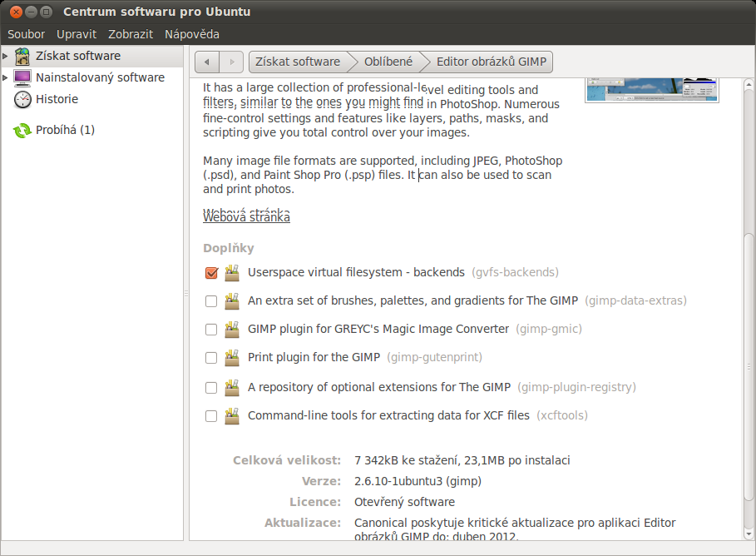Click the version text 2.6.10-1ubuntu3 (gimp)
Viewport: 756px width, 556px height.
pyautogui.click(x=418, y=481)
